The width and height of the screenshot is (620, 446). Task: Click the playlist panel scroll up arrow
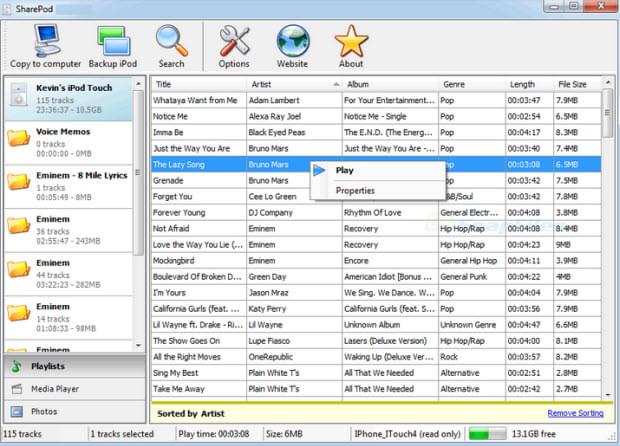click(x=138, y=84)
